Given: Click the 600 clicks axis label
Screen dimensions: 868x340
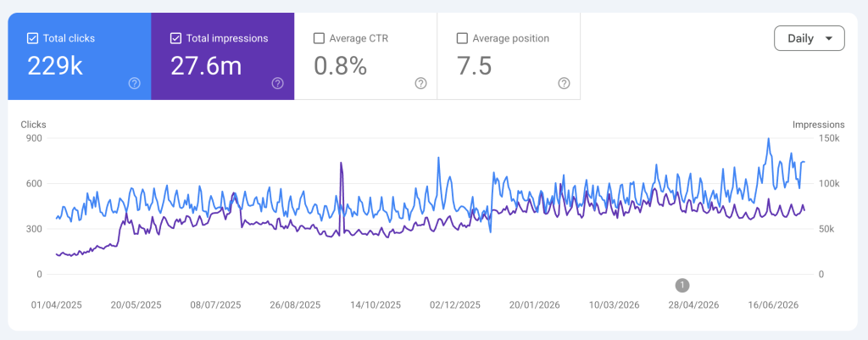Looking at the screenshot, I should pyautogui.click(x=34, y=184).
